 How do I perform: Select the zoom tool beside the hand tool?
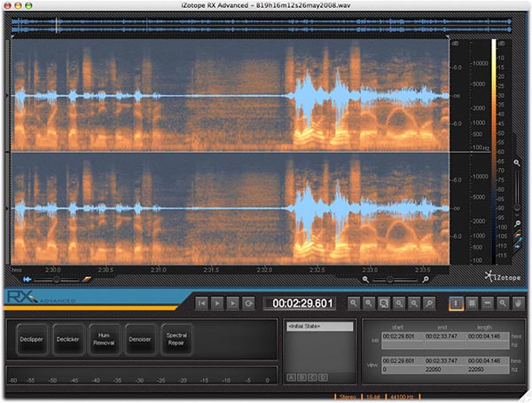pyautogui.click(x=503, y=303)
